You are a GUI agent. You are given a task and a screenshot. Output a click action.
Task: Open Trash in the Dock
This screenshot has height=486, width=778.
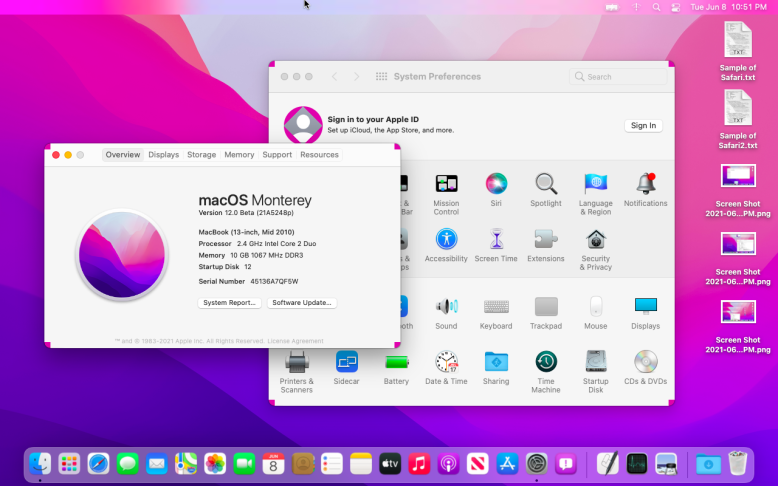tap(738, 463)
